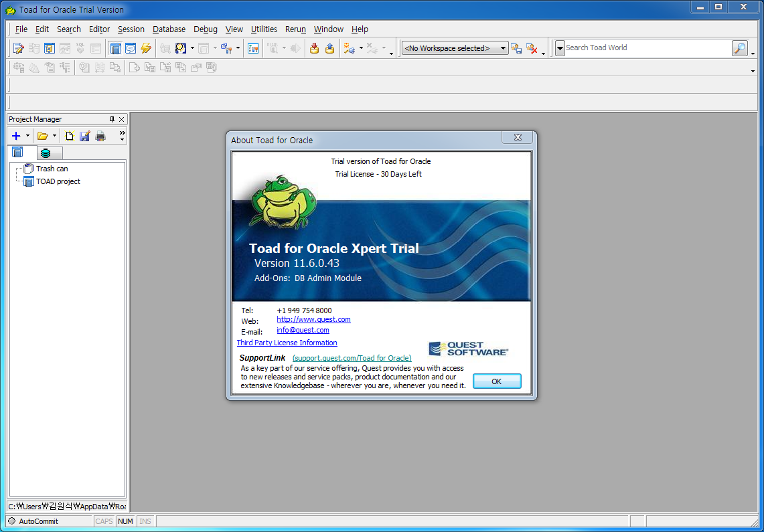Open Third Party License Information link
This screenshot has width=764, height=532.
pos(287,343)
